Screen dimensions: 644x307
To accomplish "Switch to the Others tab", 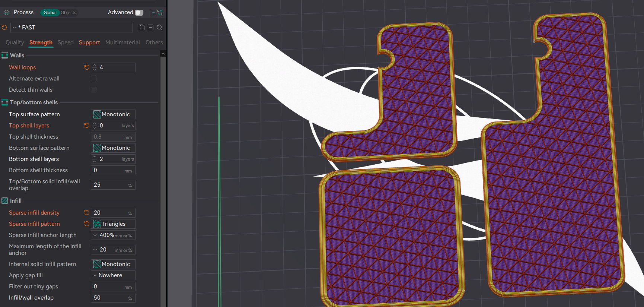I will click(154, 42).
